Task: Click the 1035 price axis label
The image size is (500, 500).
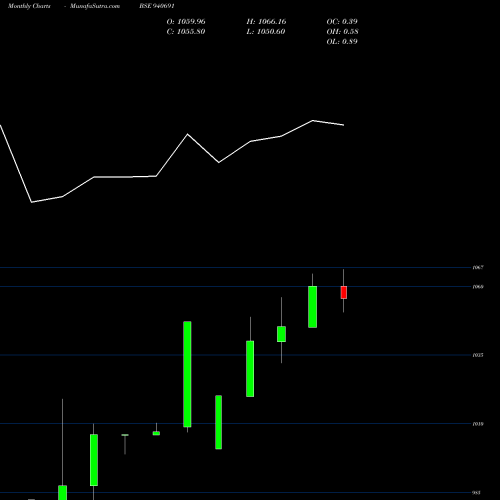Action: point(478,355)
